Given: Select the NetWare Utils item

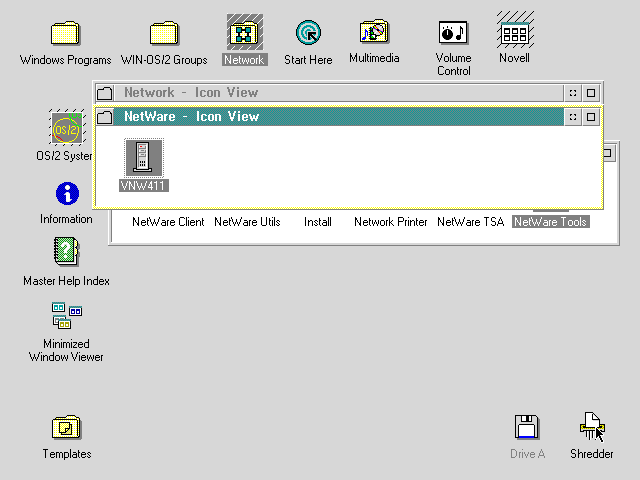Looking at the screenshot, I should click(x=247, y=222).
